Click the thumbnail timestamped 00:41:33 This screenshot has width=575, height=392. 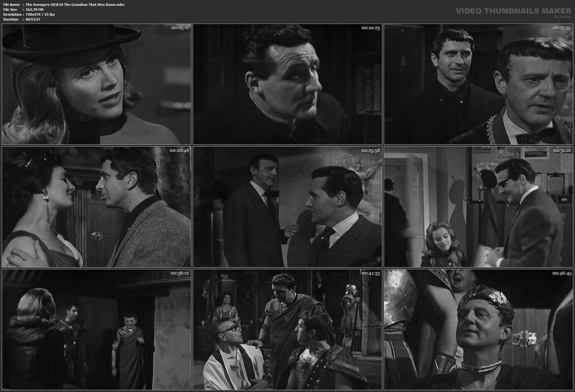(x=287, y=329)
